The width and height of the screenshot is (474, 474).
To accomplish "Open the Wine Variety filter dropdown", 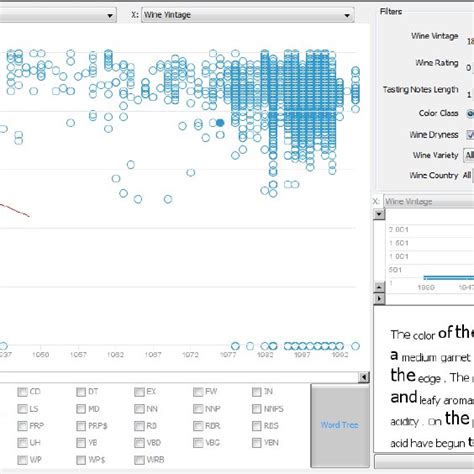I will (x=469, y=155).
